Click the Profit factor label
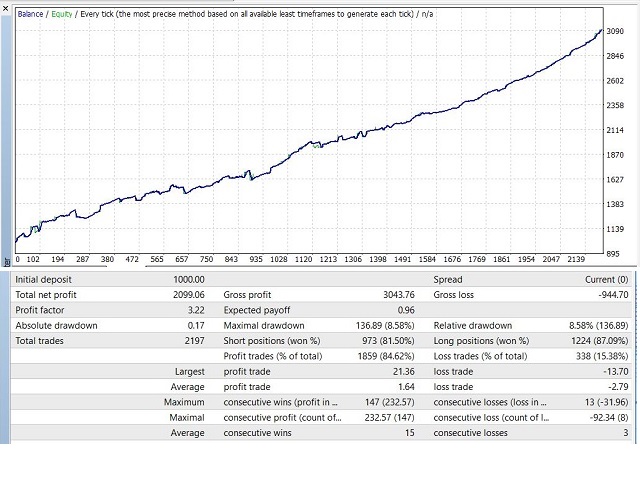Screen dimensions: 640x480 pyautogui.click(x=40, y=310)
